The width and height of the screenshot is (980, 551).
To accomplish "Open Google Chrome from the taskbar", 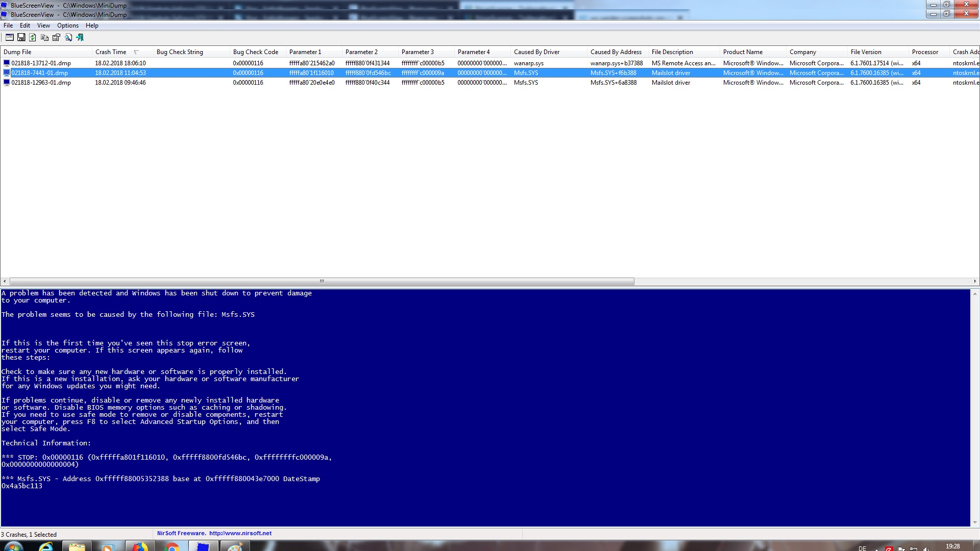I will tap(172, 547).
